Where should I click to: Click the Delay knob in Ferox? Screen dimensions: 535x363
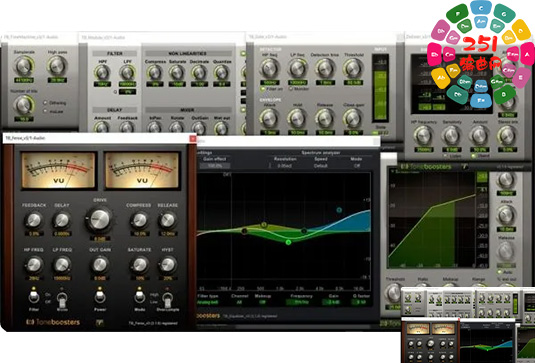pyautogui.click(x=62, y=220)
